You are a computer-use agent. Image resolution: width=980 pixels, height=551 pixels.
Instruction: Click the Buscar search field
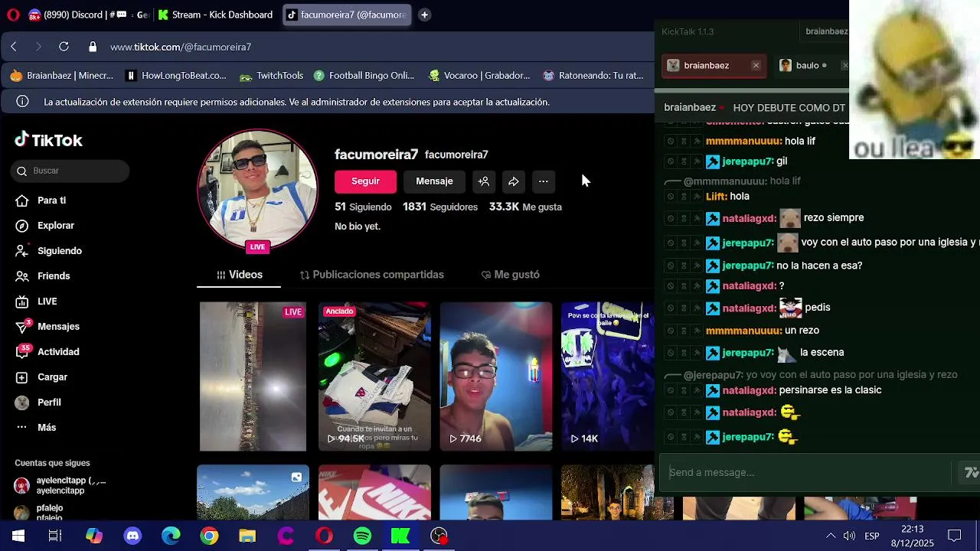click(x=70, y=171)
